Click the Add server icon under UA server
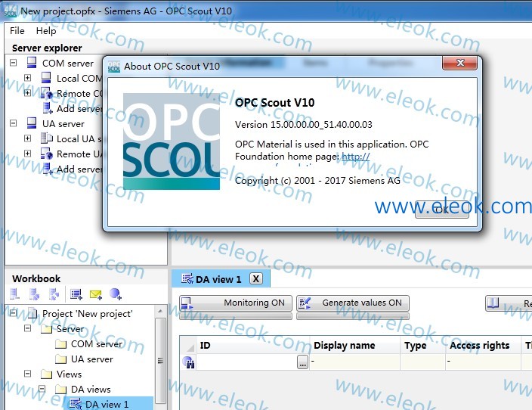Viewport: 532px width, 410px height. click(48, 169)
